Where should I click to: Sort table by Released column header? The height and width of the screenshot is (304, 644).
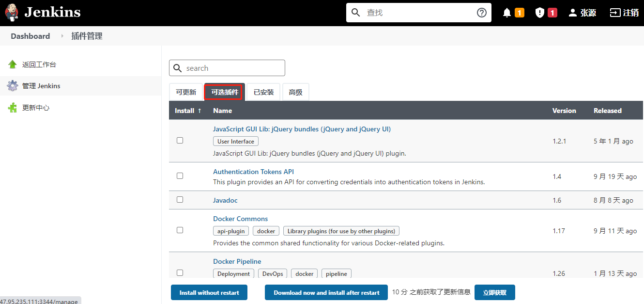[x=607, y=111]
